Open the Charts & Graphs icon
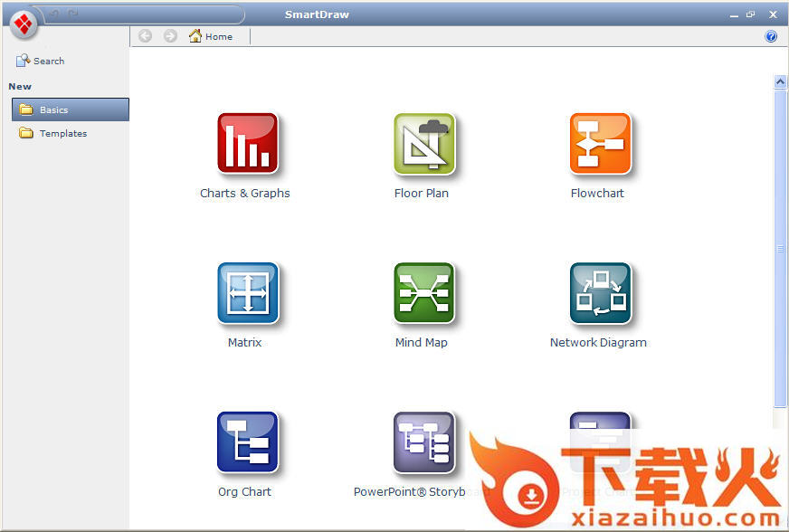The width and height of the screenshot is (789, 532). click(248, 144)
